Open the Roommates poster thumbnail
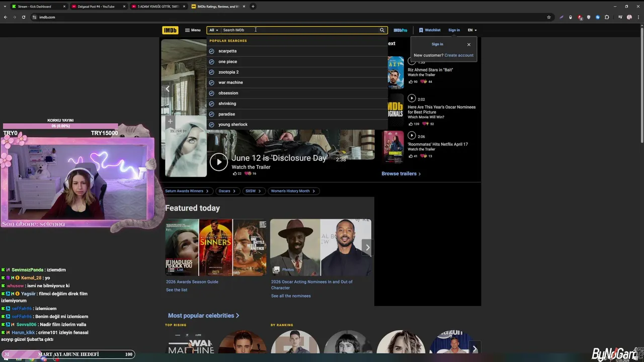The height and width of the screenshot is (362, 644). pos(393,147)
